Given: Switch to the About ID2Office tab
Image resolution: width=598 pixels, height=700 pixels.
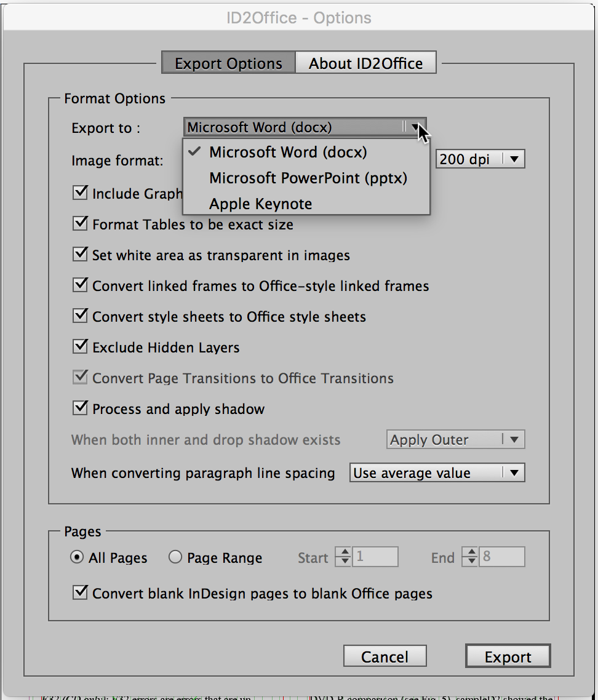Looking at the screenshot, I should [x=365, y=63].
